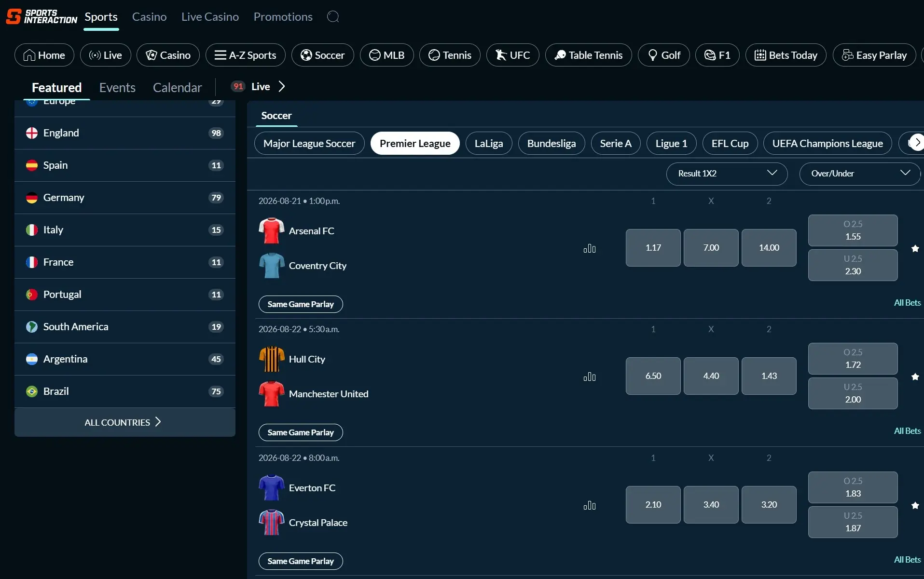Open Same Game Parlay for Everton match
Screen dimensions: 924x579
tap(301, 561)
